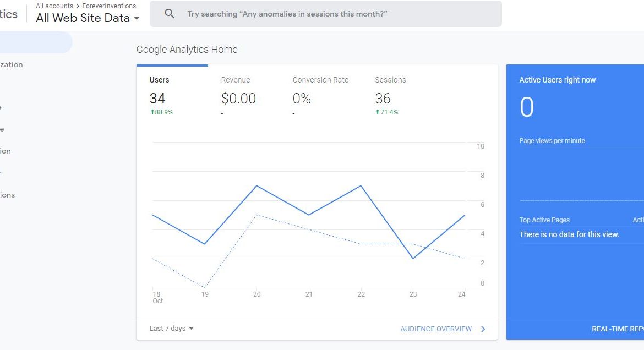Click the Conversion Rate value 0%
The width and height of the screenshot is (644, 350).
coord(302,98)
